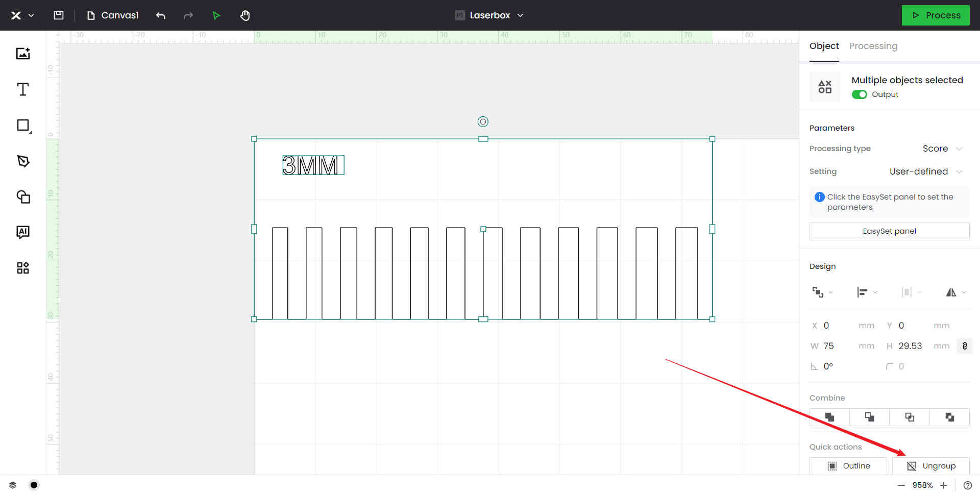Viewport: 980px width, 495px height.
Task: Switch to the Processing tab
Action: tap(873, 46)
